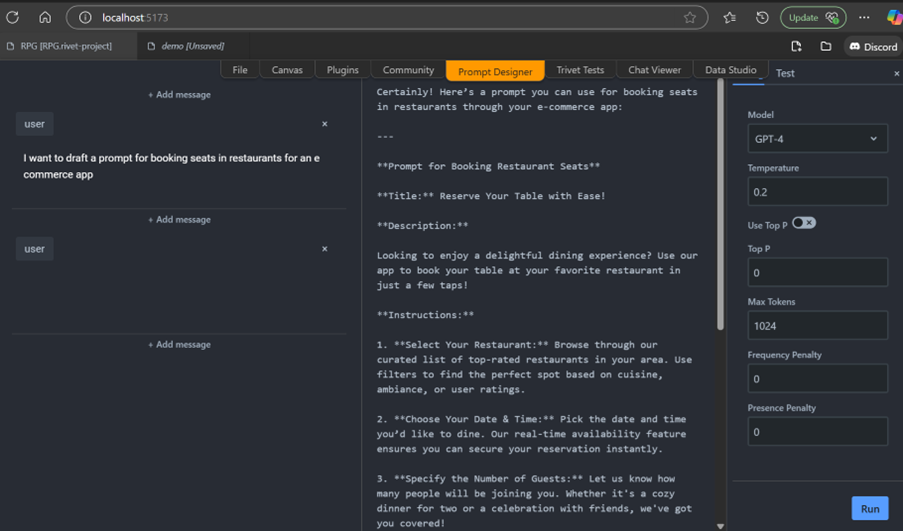The height and width of the screenshot is (531, 903).
Task: Open the Chat Viewer tab
Action: [x=654, y=70]
